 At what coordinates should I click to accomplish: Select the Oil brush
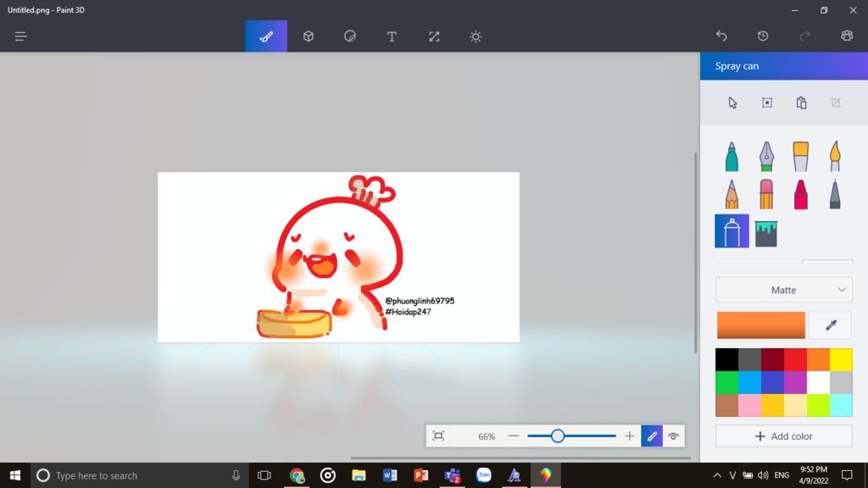(800, 156)
